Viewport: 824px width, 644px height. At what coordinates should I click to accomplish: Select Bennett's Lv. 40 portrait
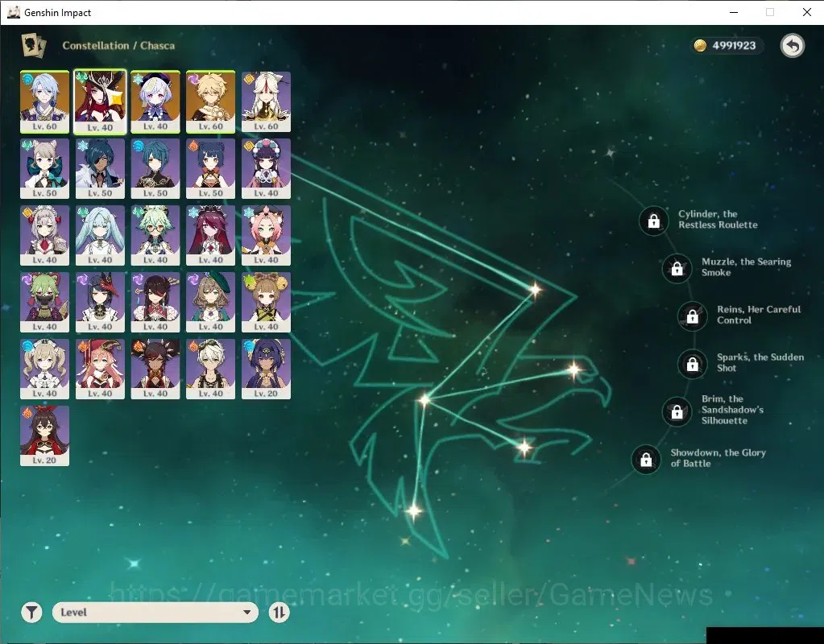[211, 369]
